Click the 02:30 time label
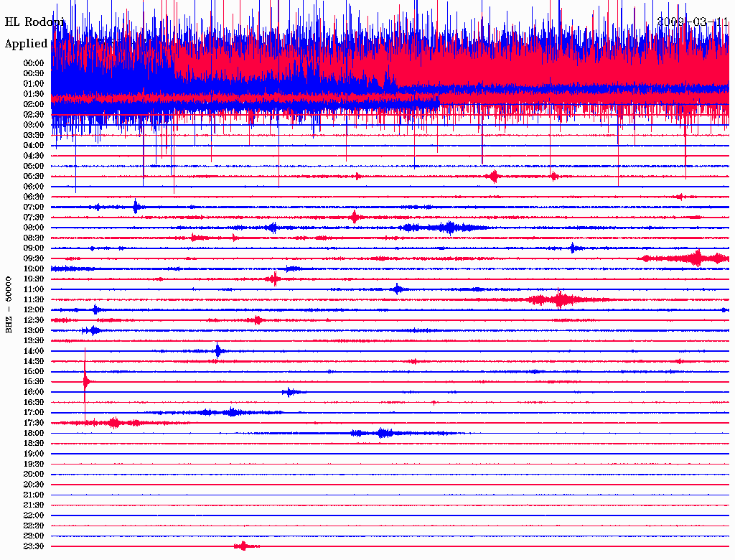The image size is (735, 560). (x=33, y=114)
